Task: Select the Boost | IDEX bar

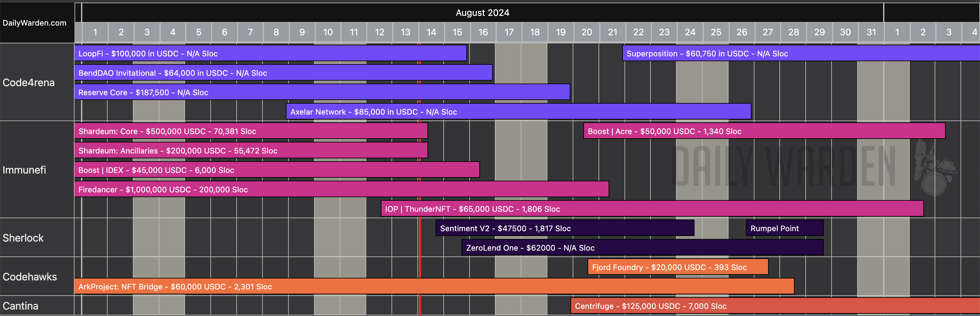Action: pos(277,170)
